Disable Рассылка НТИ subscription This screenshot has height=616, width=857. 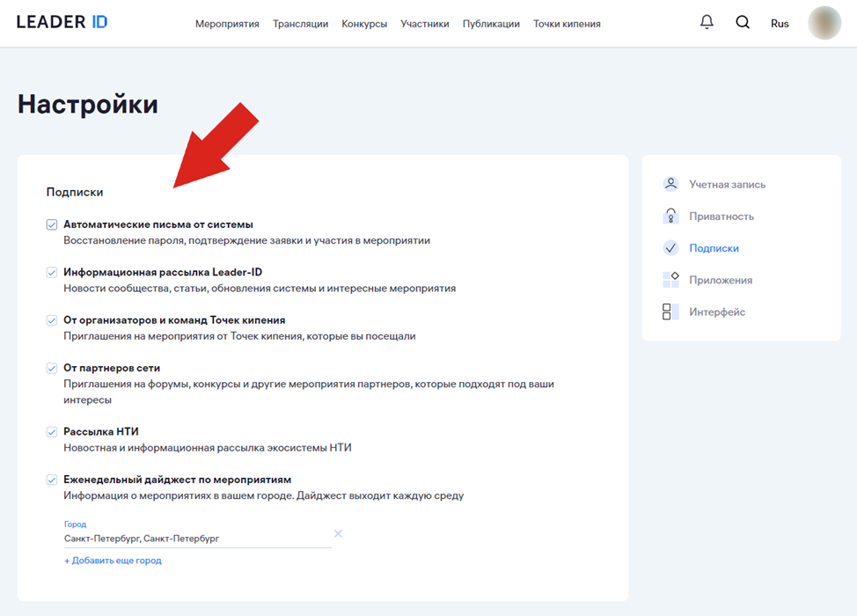(52, 432)
